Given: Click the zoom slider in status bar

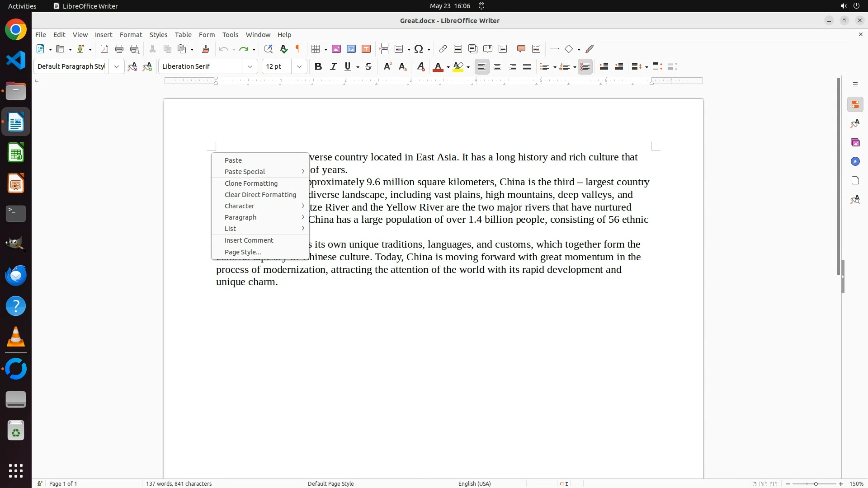Looking at the screenshot, I should pos(815,483).
